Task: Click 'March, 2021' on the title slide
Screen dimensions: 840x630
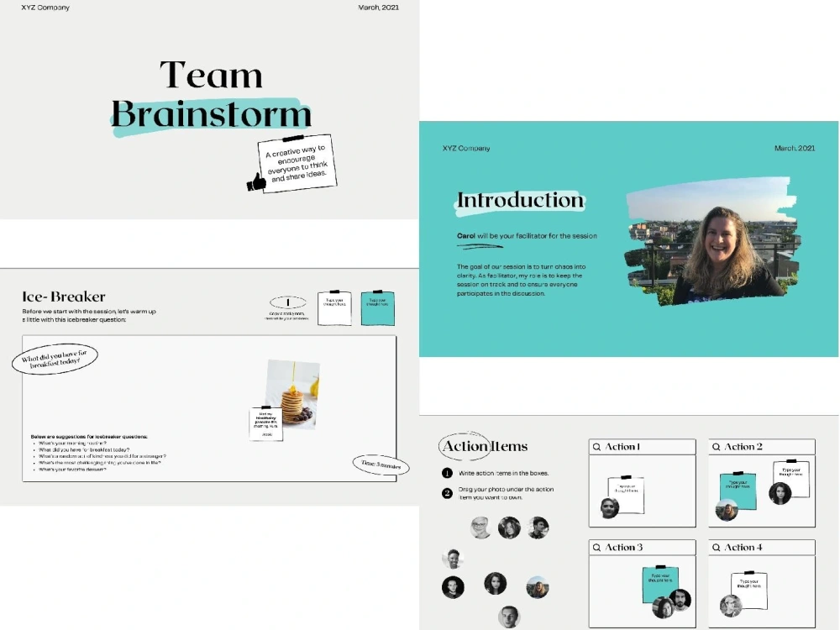Action: tap(378, 8)
